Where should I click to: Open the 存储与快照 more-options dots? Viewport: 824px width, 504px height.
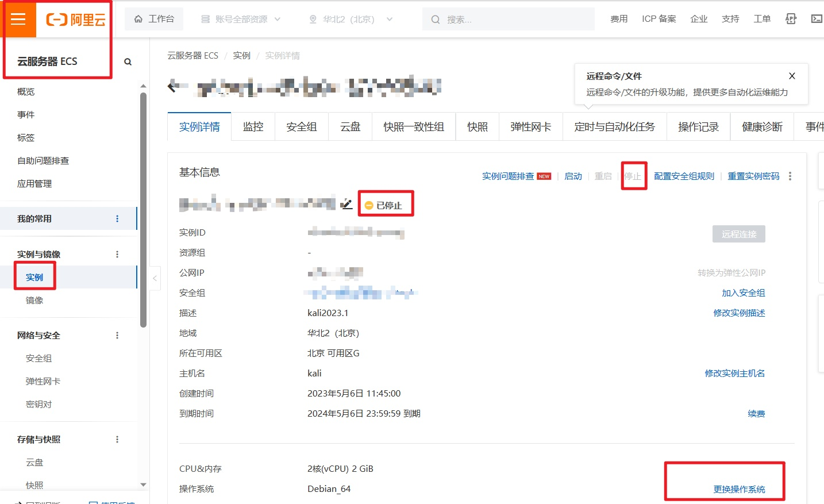point(117,439)
